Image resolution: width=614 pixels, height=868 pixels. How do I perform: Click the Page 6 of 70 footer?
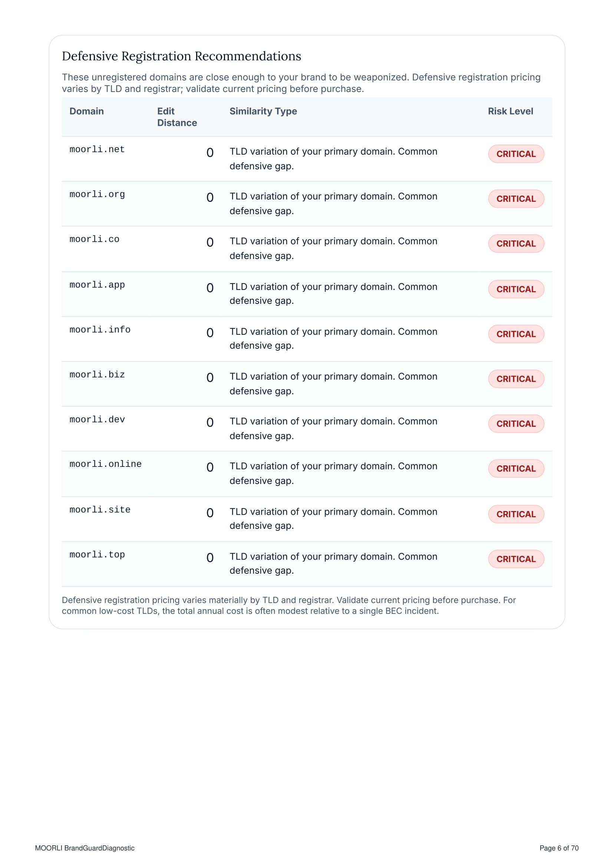559,848
